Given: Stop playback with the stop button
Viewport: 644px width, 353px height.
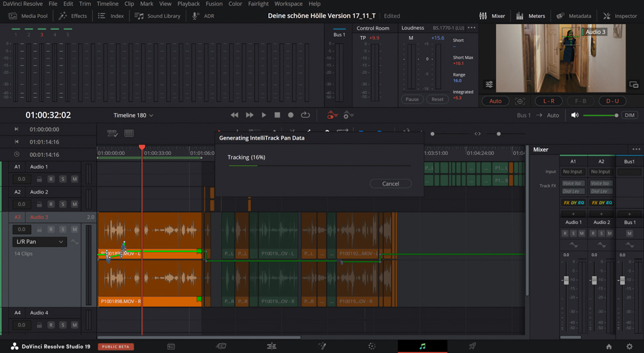Looking at the screenshot, I should point(278,115).
